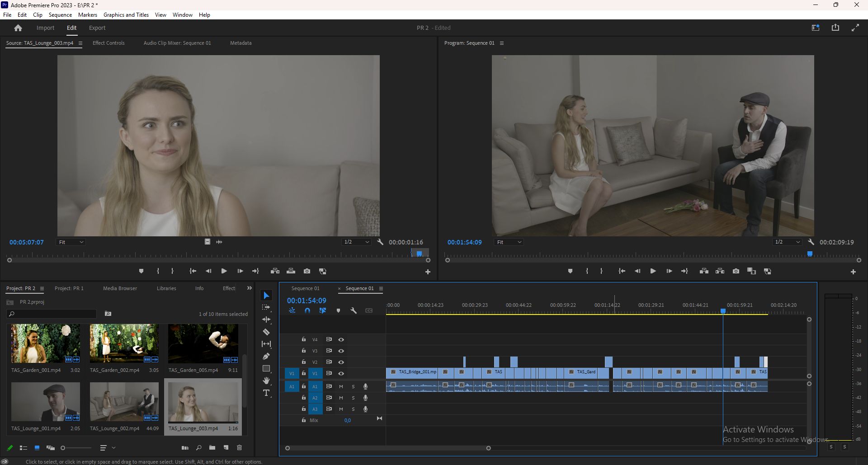Step forward one frame in Source monitor
The image size is (868, 465).
coord(240,271)
